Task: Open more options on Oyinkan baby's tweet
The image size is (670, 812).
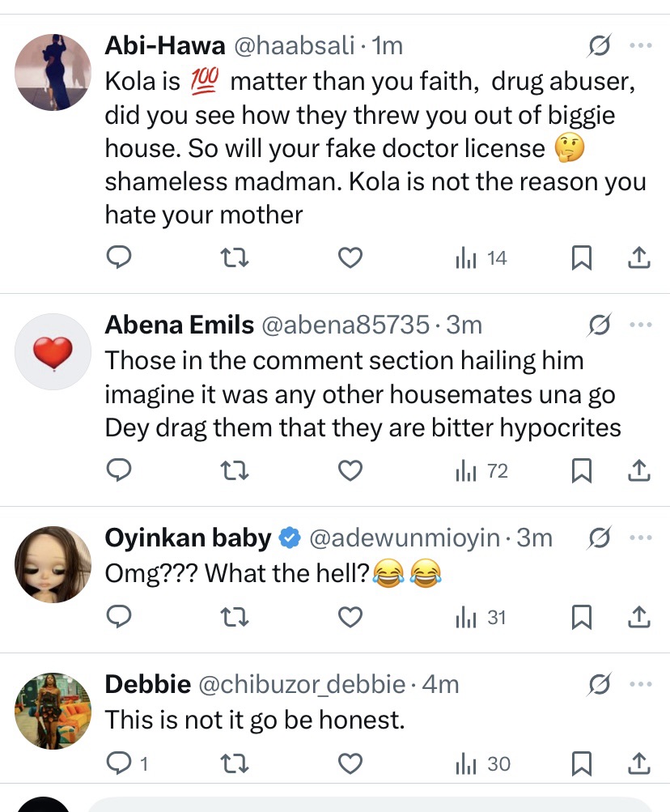Action: [640, 538]
